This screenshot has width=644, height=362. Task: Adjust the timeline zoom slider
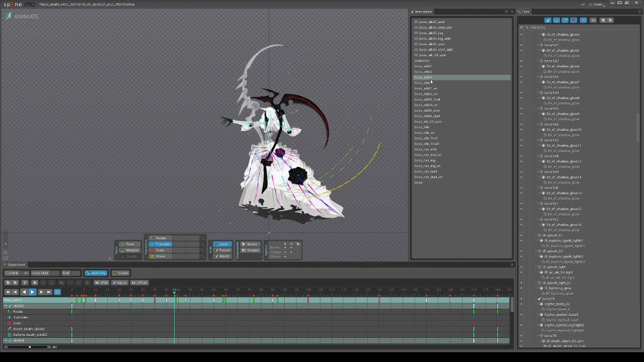pyautogui.click(x=30, y=347)
